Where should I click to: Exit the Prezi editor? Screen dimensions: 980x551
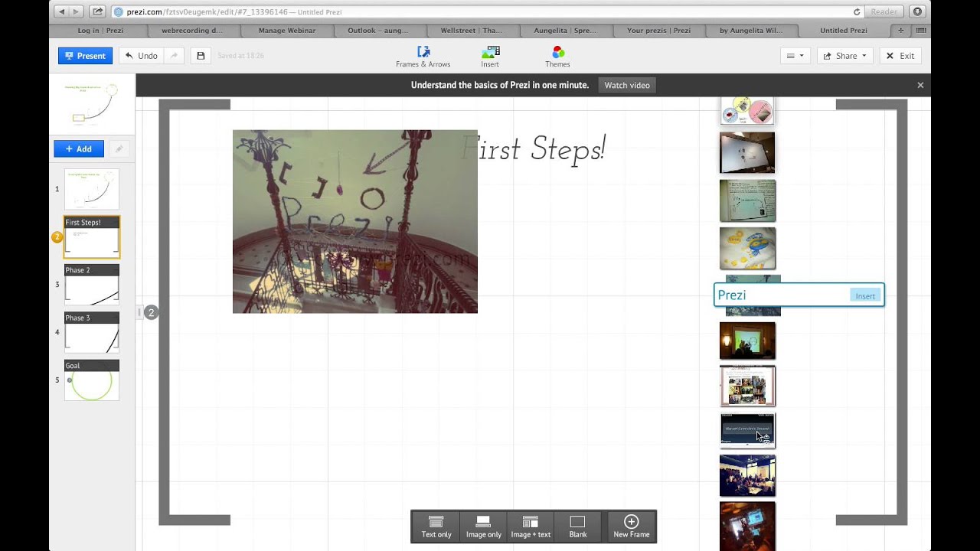[x=900, y=56]
